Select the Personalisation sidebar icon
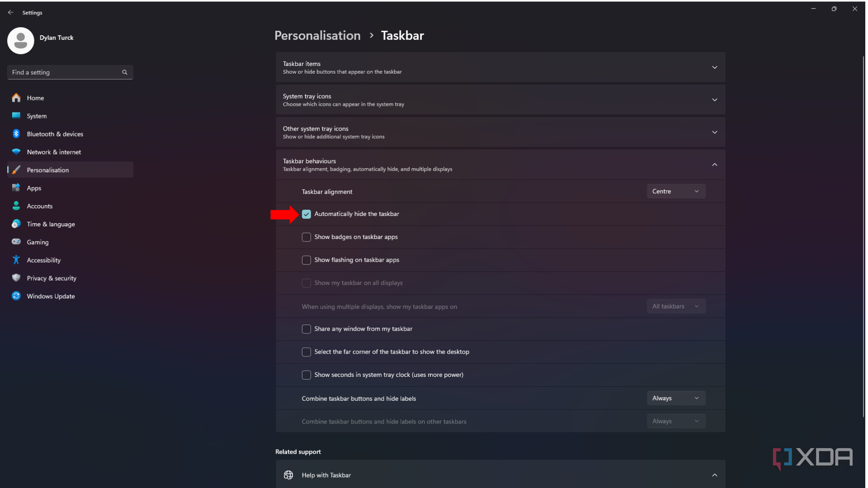This screenshot has height=488, width=868. (16, 170)
